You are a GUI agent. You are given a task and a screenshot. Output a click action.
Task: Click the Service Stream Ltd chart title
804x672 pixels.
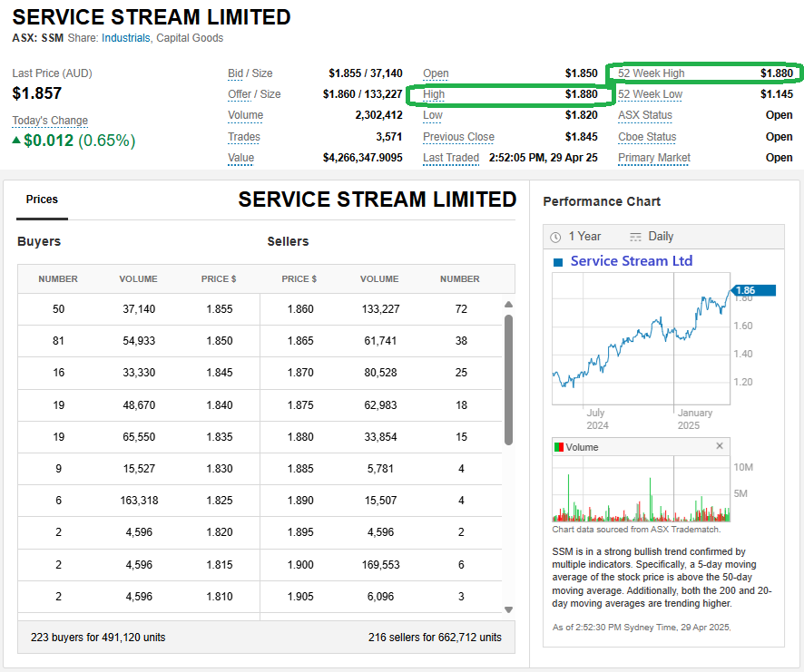point(631,261)
